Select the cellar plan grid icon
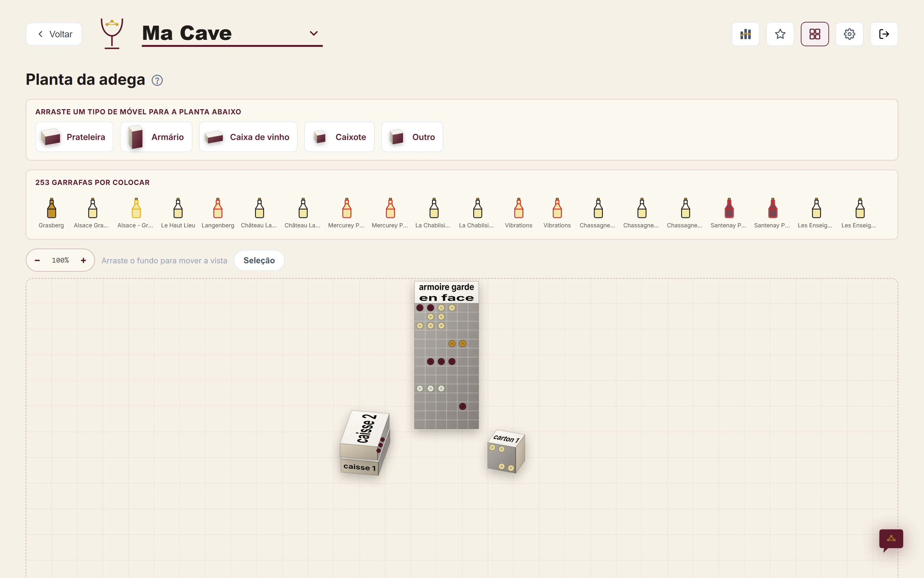This screenshot has width=924, height=578. pos(815,34)
